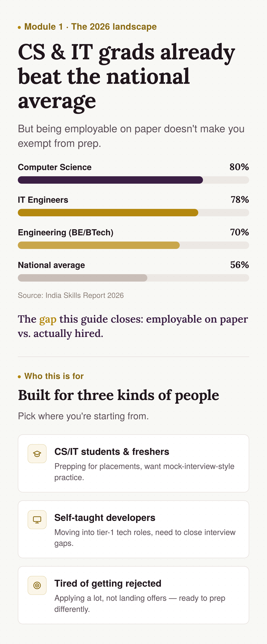
Task: Click the 80% value next to Computer Science
Action: pos(239,167)
